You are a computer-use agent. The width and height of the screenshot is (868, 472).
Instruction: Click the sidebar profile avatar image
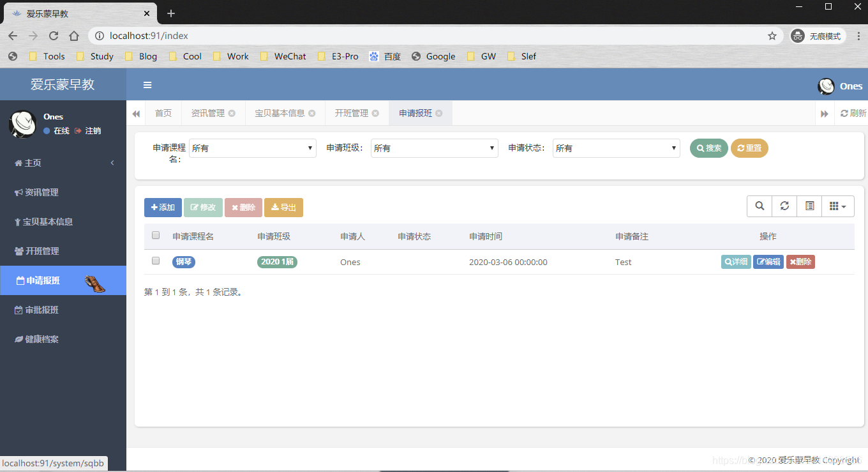pos(22,124)
